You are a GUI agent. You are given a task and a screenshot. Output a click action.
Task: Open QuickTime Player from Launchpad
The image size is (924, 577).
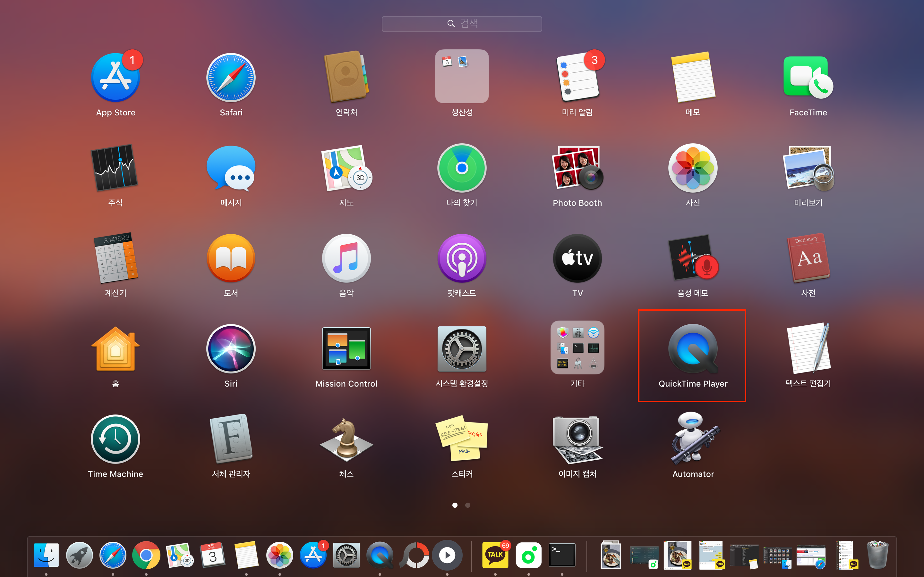tap(693, 349)
